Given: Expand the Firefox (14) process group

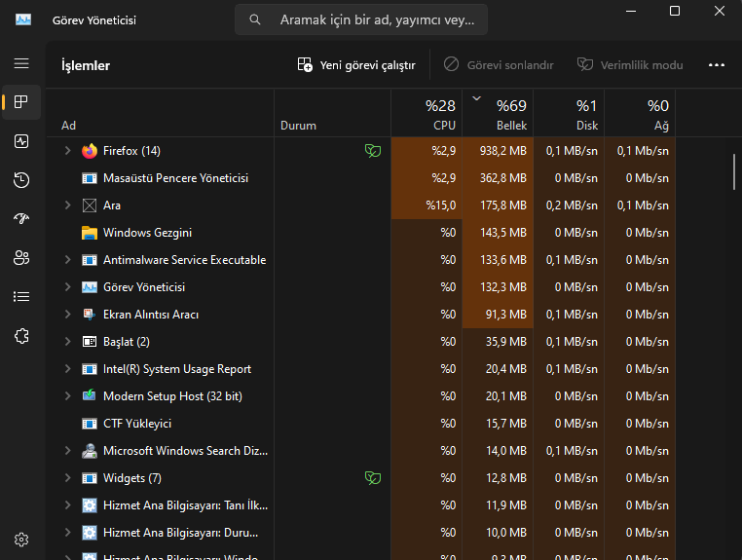Looking at the screenshot, I should [67, 151].
